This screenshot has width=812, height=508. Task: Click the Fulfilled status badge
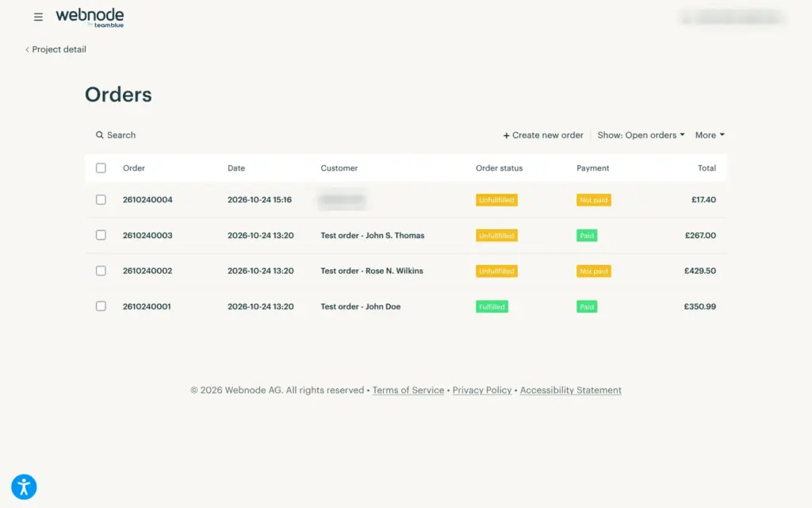click(492, 307)
